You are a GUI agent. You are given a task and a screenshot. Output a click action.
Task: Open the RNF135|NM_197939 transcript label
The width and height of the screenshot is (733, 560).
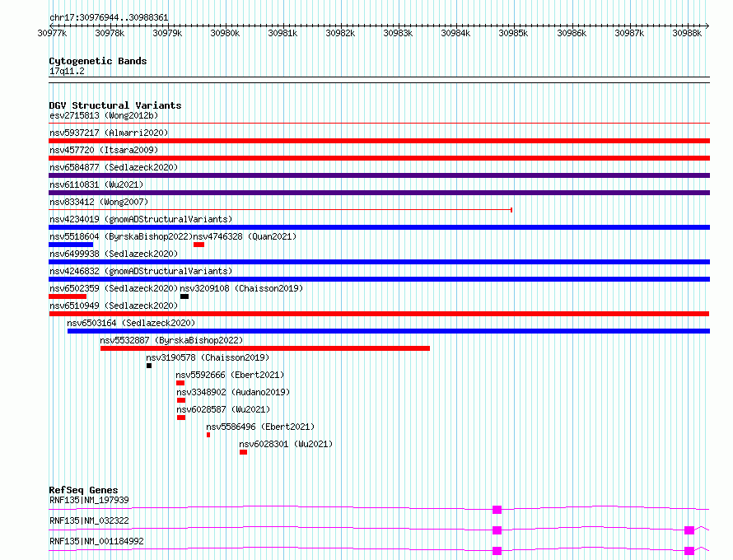click(x=89, y=500)
